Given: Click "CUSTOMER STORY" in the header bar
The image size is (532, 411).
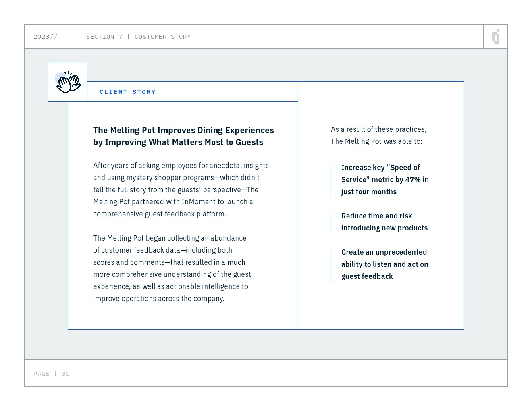Looking at the screenshot, I should coord(162,37).
